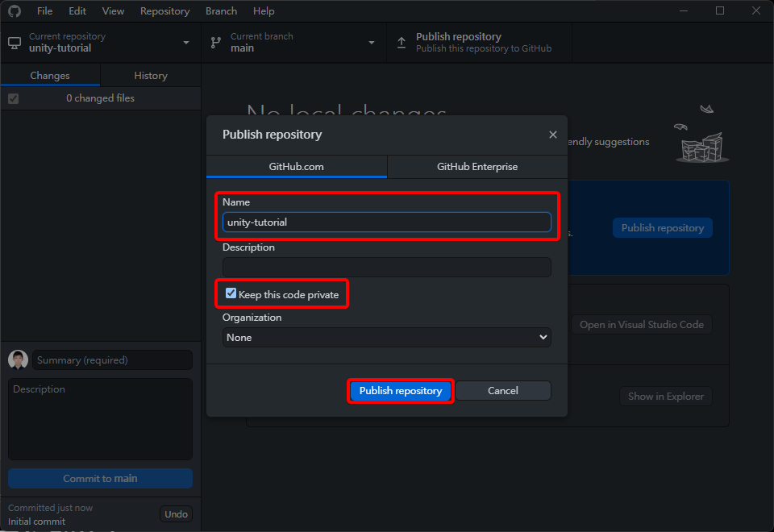Click the Summary (required) commit field
This screenshot has height=532, width=774.
tap(113, 360)
